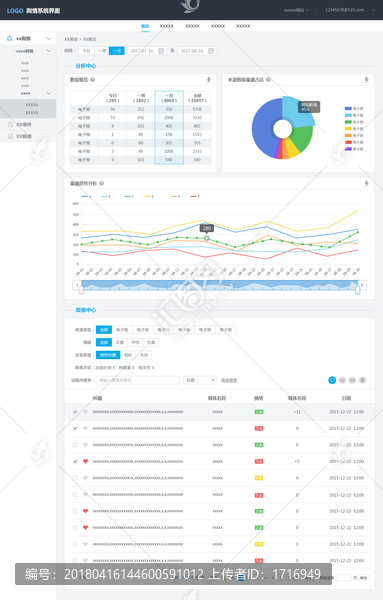Check the checkbox in sixth article row
The height and width of the screenshot is (600, 383).
pyautogui.click(x=75, y=494)
